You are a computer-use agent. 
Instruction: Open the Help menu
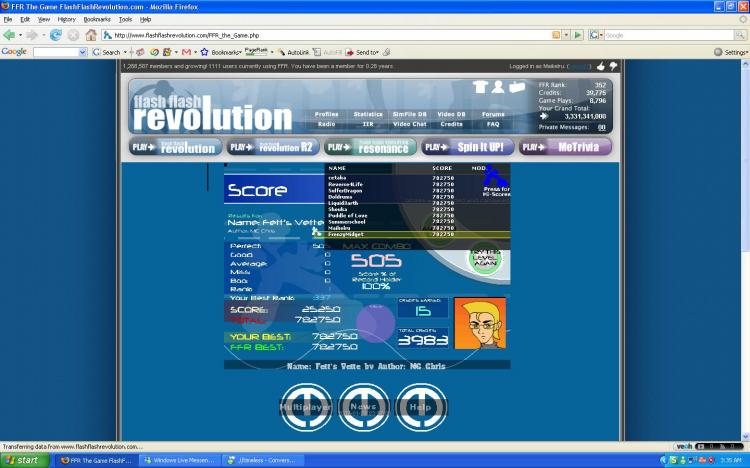click(145, 20)
